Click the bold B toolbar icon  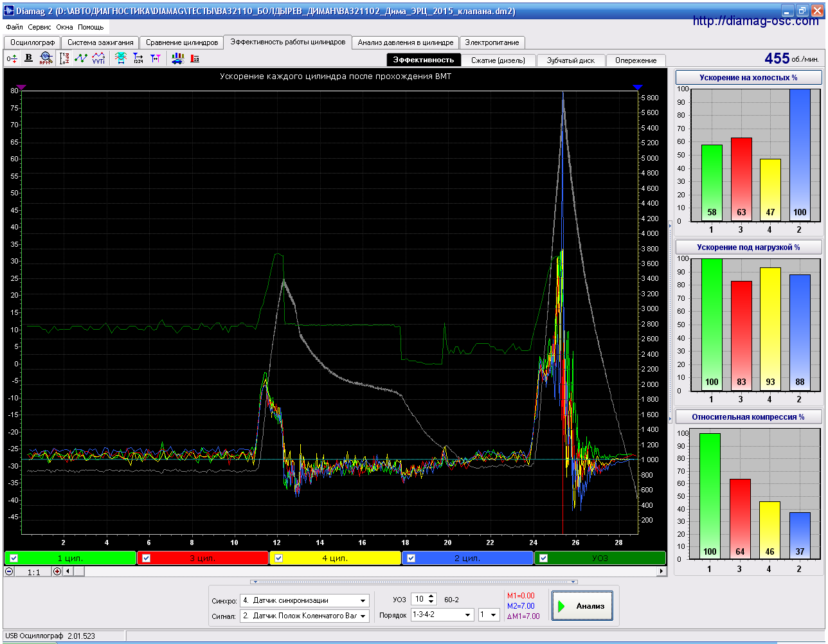tap(28, 58)
